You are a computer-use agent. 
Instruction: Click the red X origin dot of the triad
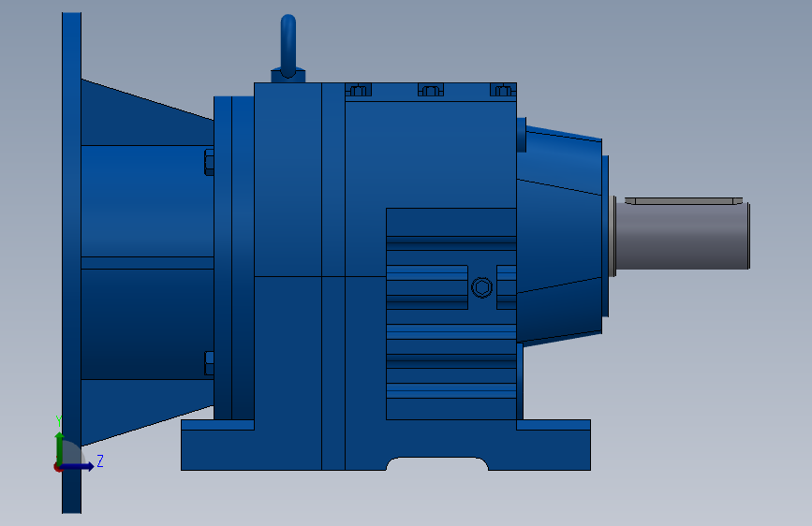[x=57, y=467]
